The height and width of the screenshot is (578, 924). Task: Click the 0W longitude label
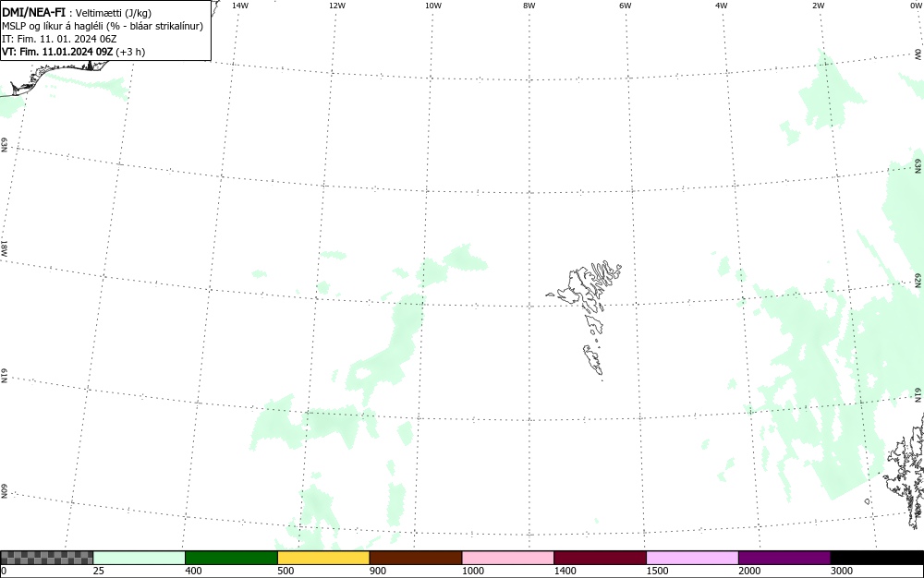915,6
